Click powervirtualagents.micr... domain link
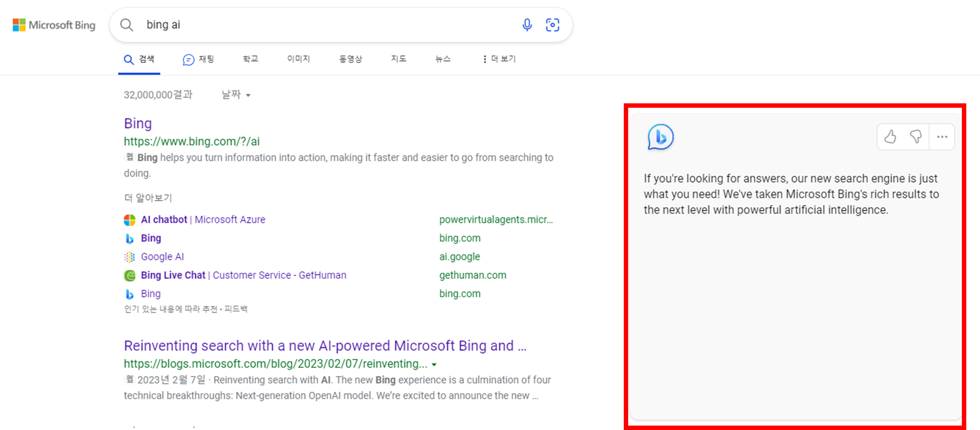980x430 pixels. pos(496,220)
